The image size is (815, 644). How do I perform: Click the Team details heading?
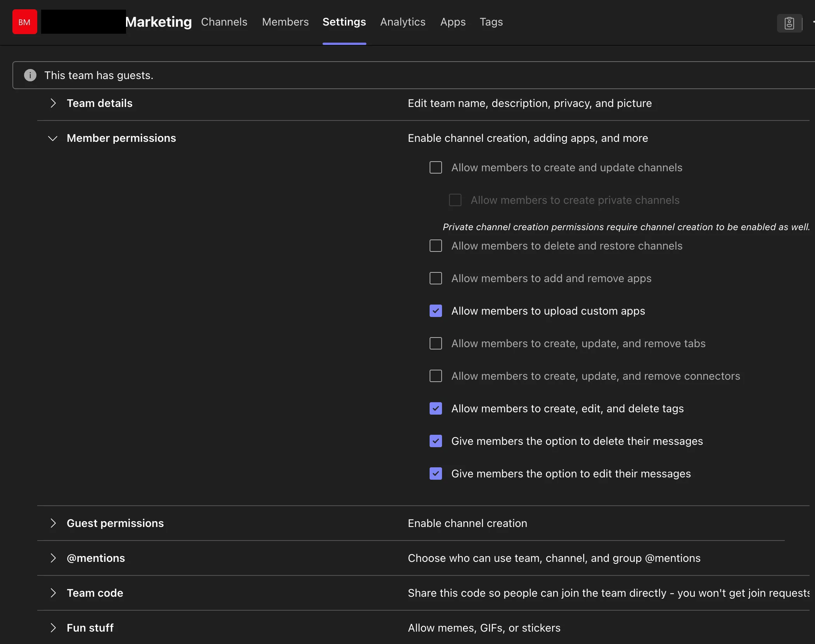pyautogui.click(x=100, y=103)
